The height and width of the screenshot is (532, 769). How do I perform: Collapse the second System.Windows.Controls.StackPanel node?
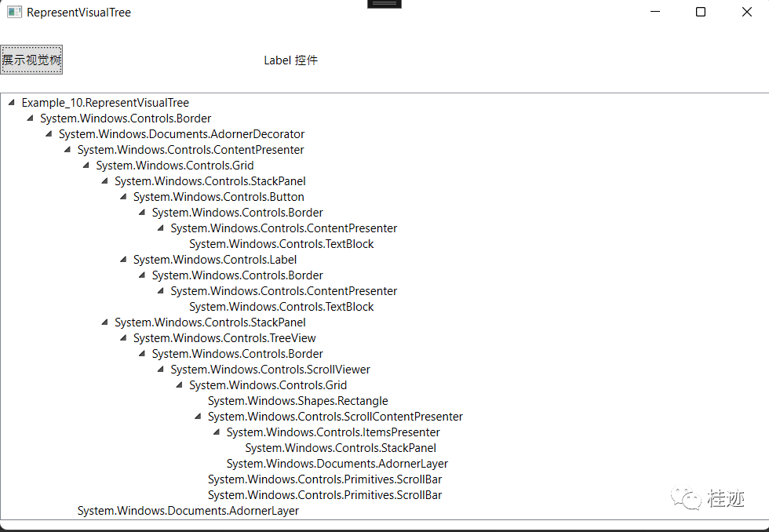coord(104,322)
